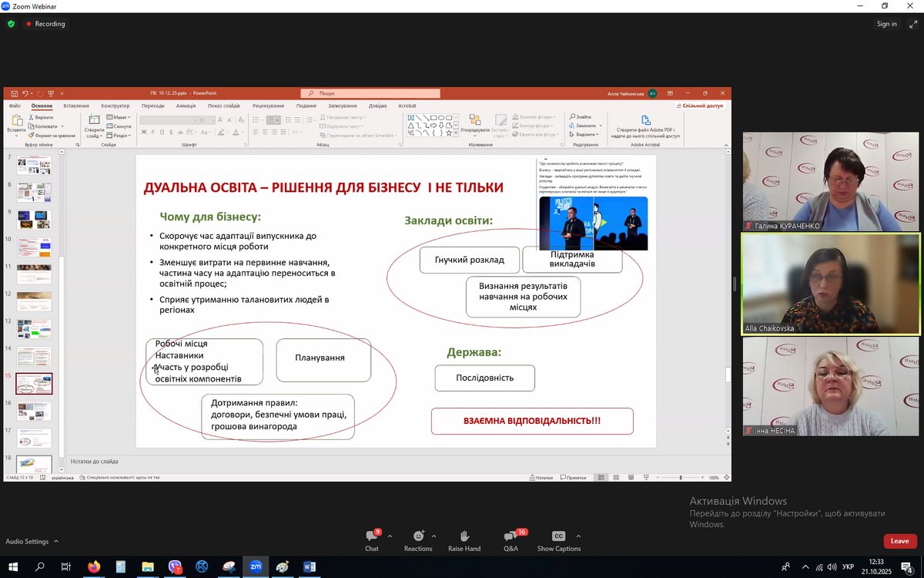
Task: Click the Firefox icon in the taskbar
Action: coord(94,566)
